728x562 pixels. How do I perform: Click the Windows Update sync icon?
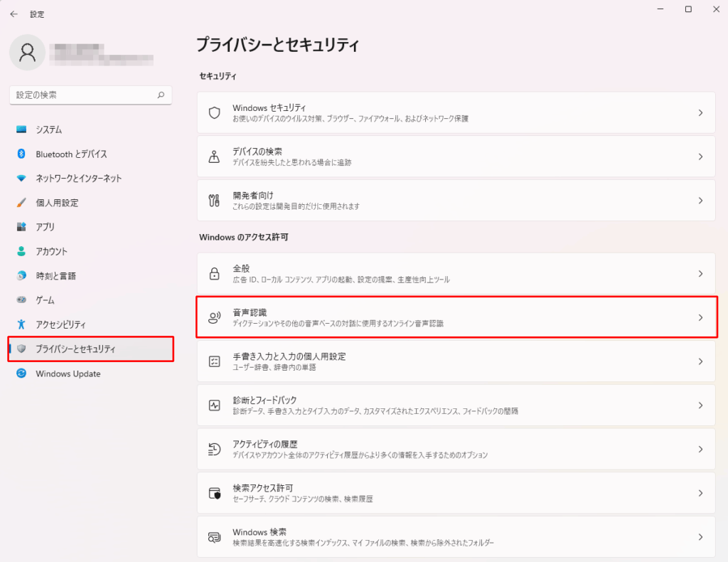tap(21, 373)
